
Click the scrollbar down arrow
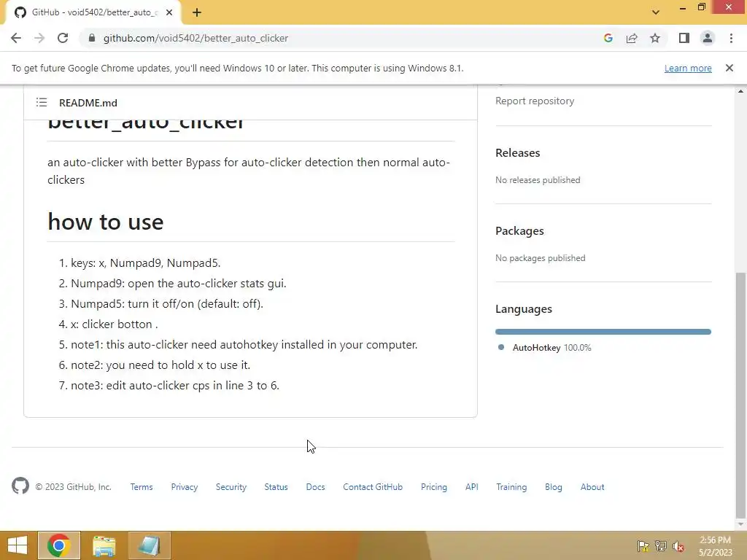(x=740, y=525)
